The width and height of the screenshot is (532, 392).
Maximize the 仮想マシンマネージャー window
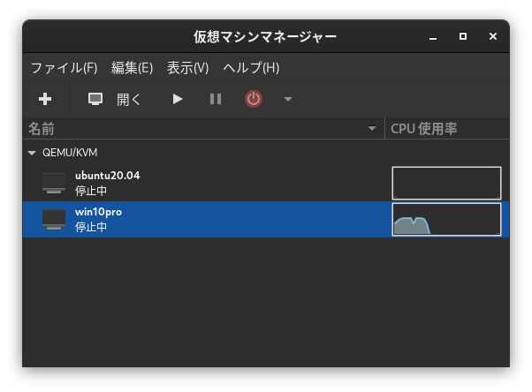463,36
